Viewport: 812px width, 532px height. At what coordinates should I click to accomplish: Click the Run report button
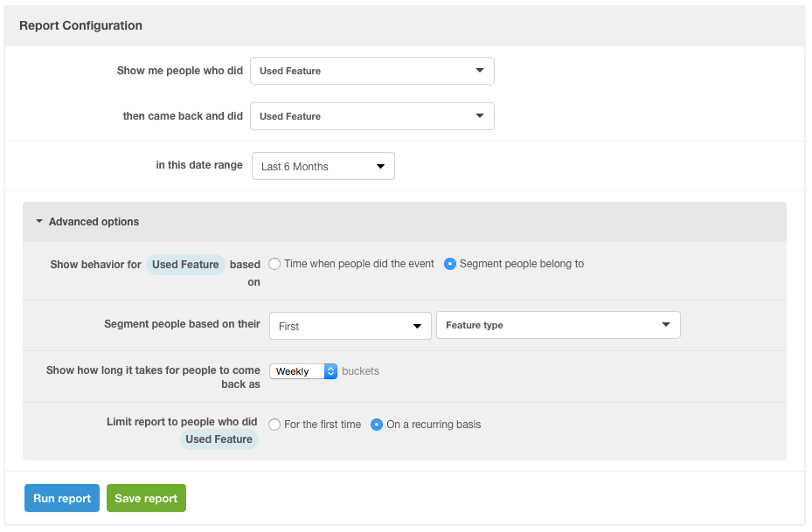(62, 498)
